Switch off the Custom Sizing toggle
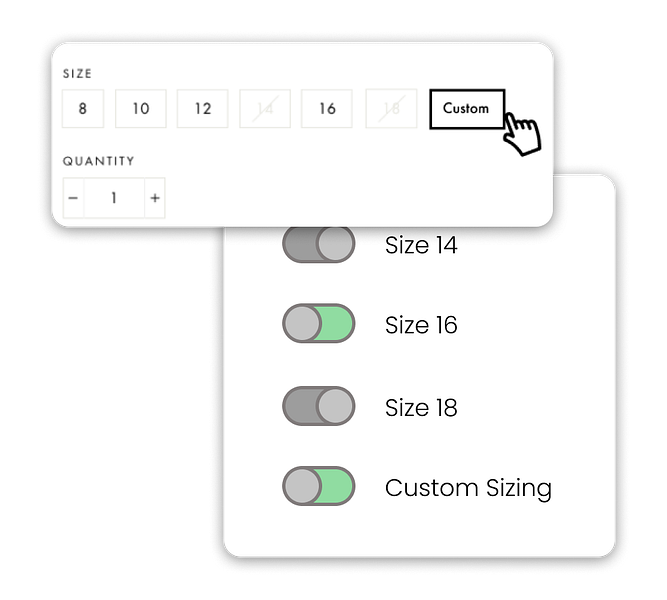This screenshot has height=600, width=667. coord(319,486)
